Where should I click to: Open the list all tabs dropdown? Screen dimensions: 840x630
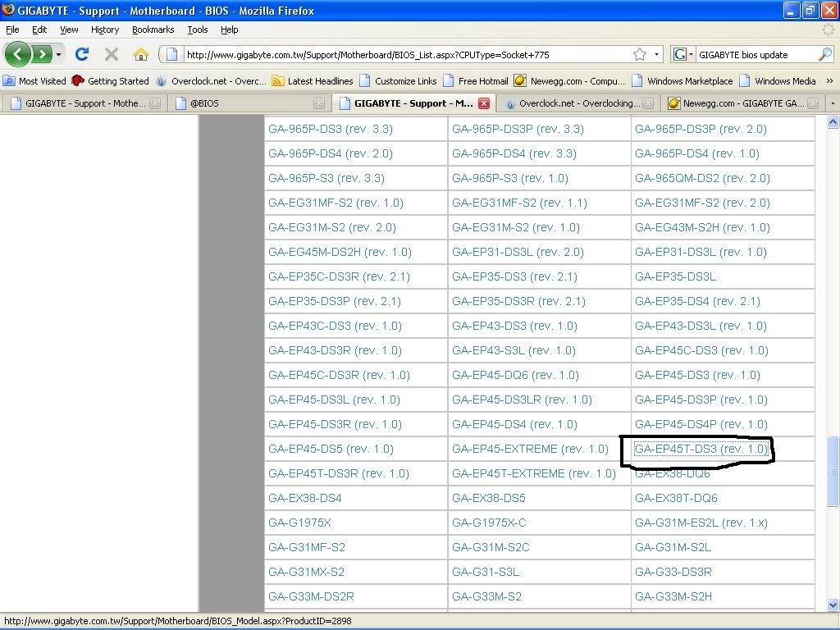[833, 103]
